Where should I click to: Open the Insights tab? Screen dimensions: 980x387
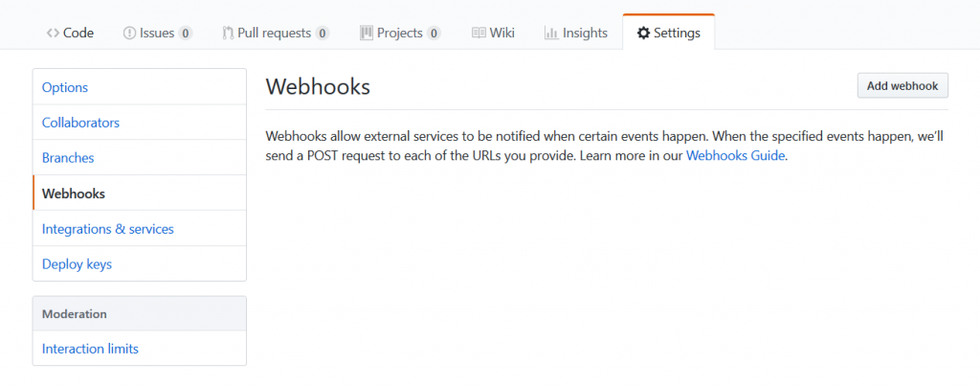click(x=576, y=33)
